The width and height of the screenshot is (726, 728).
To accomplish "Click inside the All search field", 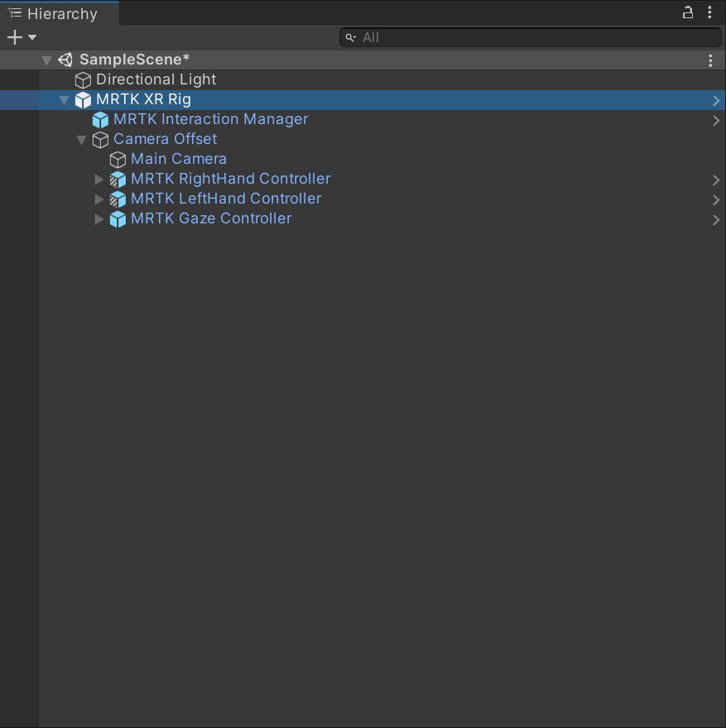I will pos(497,37).
